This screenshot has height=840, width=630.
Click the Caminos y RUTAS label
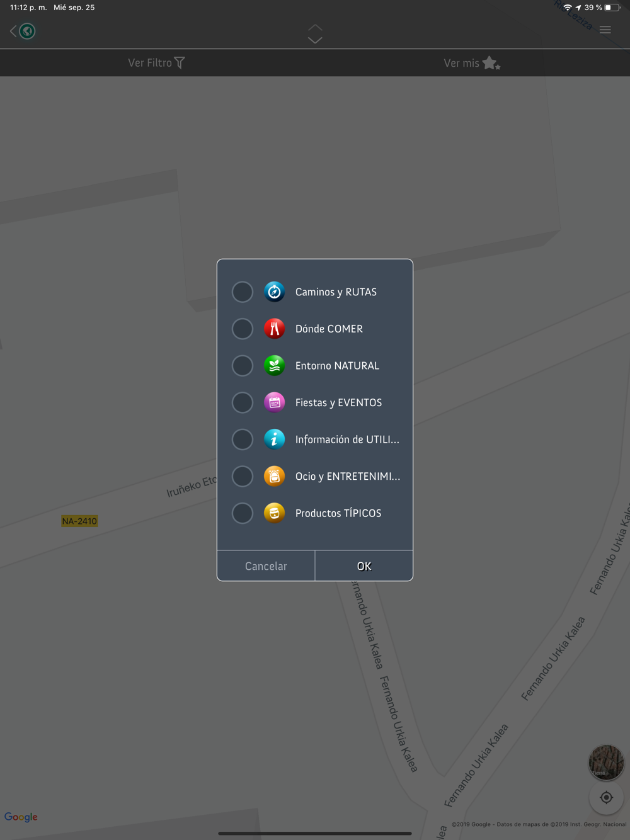(336, 292)
